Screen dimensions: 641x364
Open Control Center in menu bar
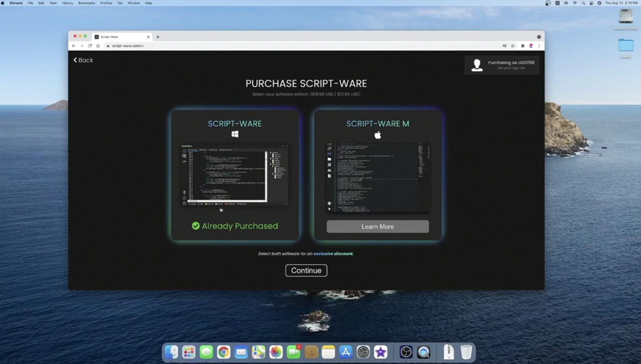[x=591, y=3]
